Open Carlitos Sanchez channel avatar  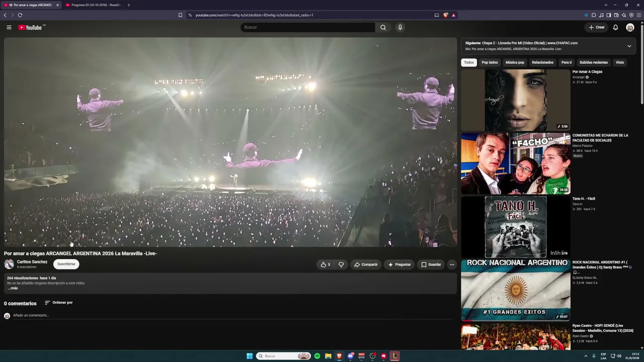pyautogui.click(x=9, y=264)
